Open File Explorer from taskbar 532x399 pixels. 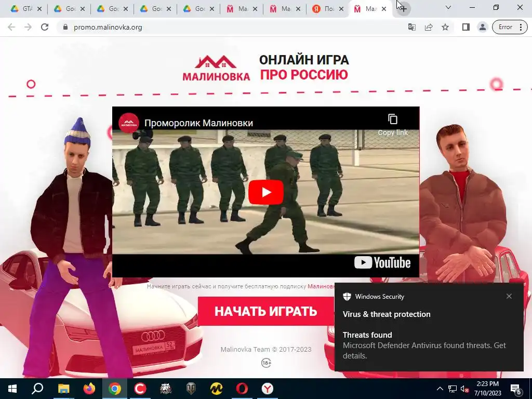63,389
